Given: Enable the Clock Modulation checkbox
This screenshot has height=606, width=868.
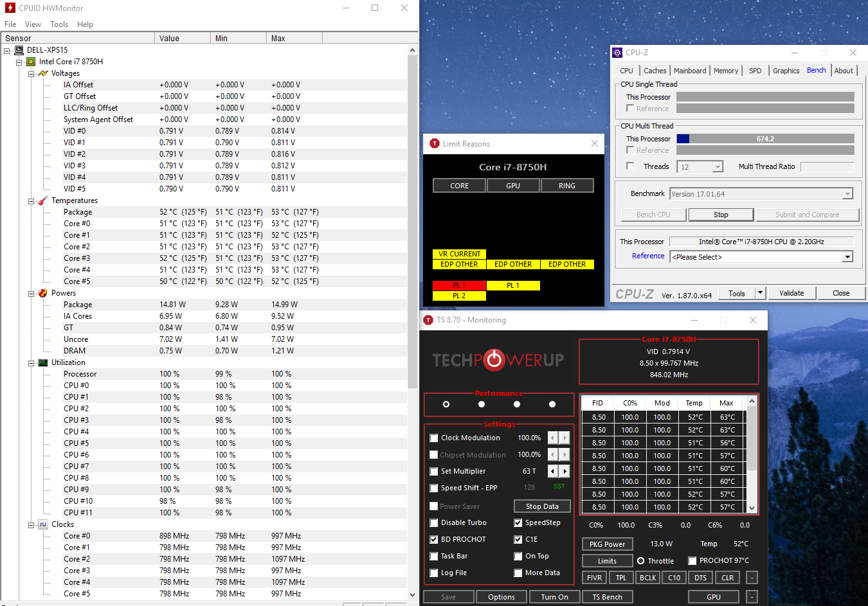Looking at the screenshot, I should (x=434, y=438).
